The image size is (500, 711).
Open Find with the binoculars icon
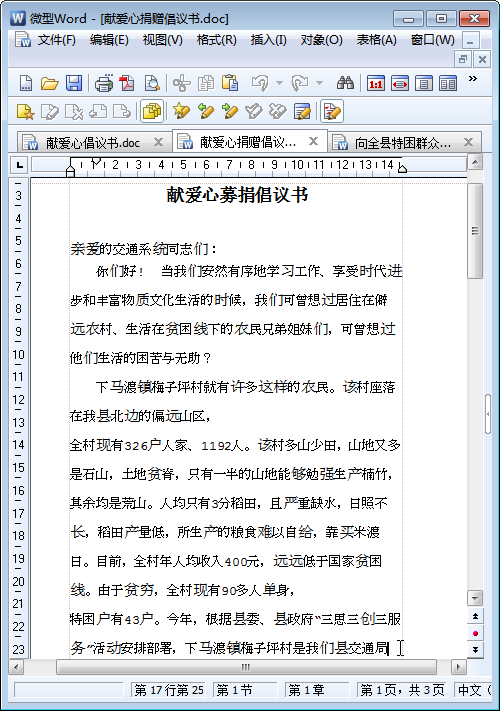[x=345, y=83]
